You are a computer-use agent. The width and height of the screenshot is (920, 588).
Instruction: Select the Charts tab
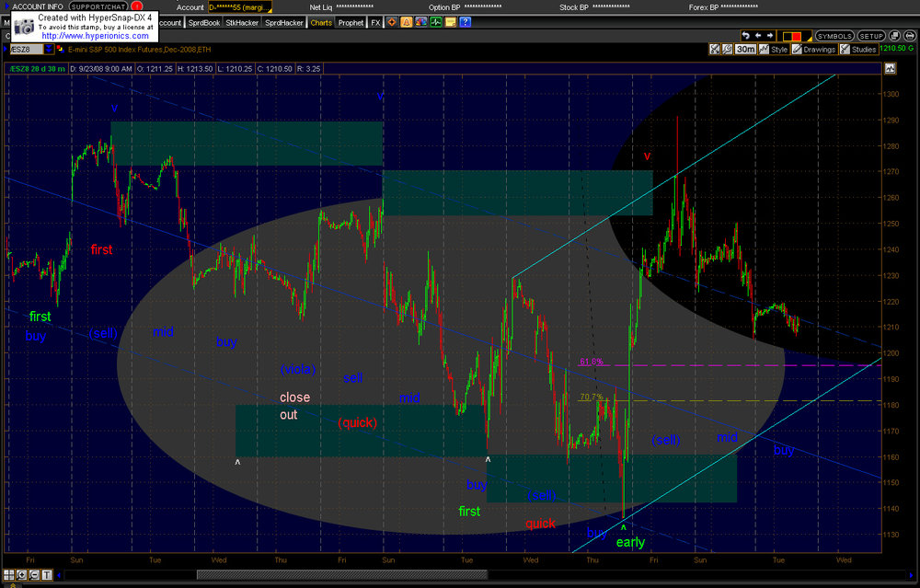(321, 23)
